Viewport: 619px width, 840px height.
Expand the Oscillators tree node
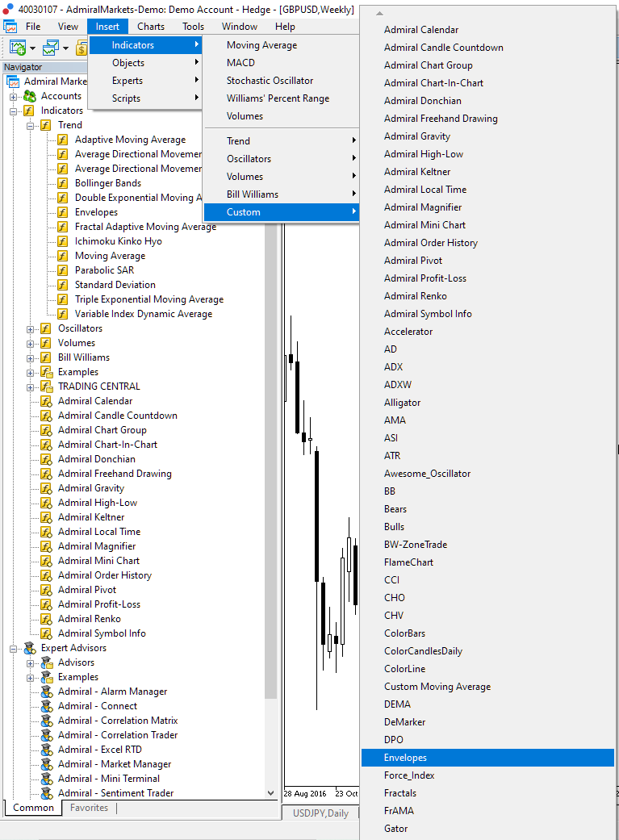[x=31, y=329]
